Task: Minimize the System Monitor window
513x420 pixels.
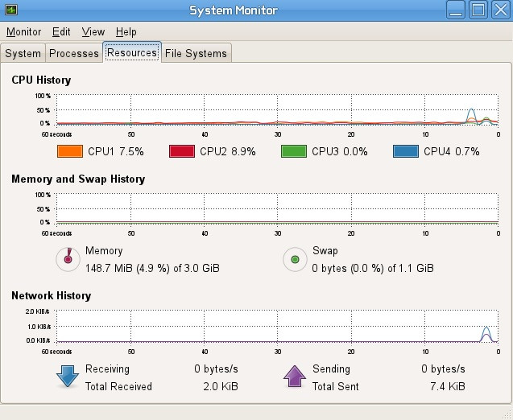Action: click(457, 10)
